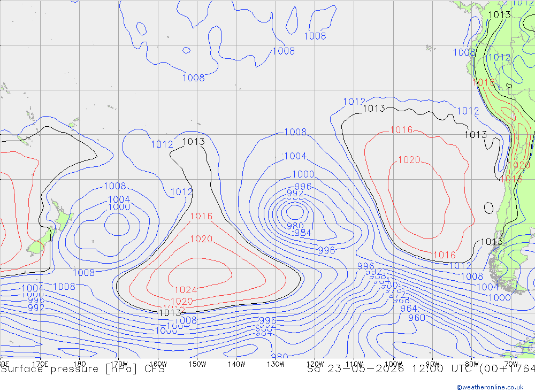Click the 150W longitude axis label
535x392 pixels.
[x=197, y=364]
